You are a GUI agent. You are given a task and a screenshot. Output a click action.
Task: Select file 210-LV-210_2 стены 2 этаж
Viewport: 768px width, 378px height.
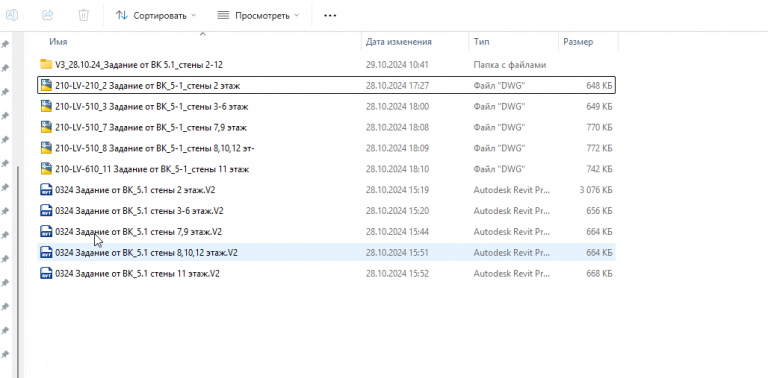coord(147,86)
